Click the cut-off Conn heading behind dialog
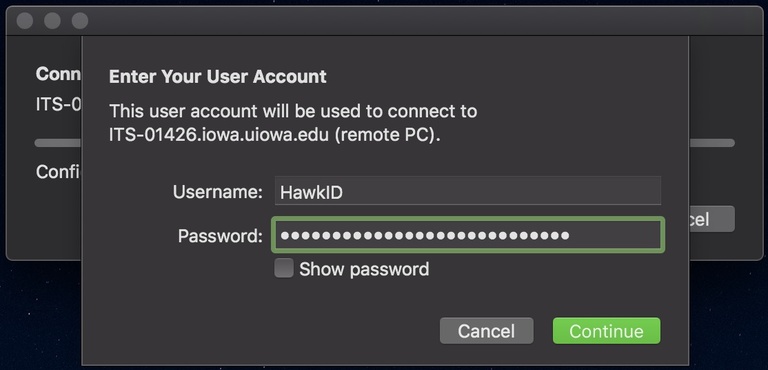Screen dimensions: 768x370 click(58, 74)
